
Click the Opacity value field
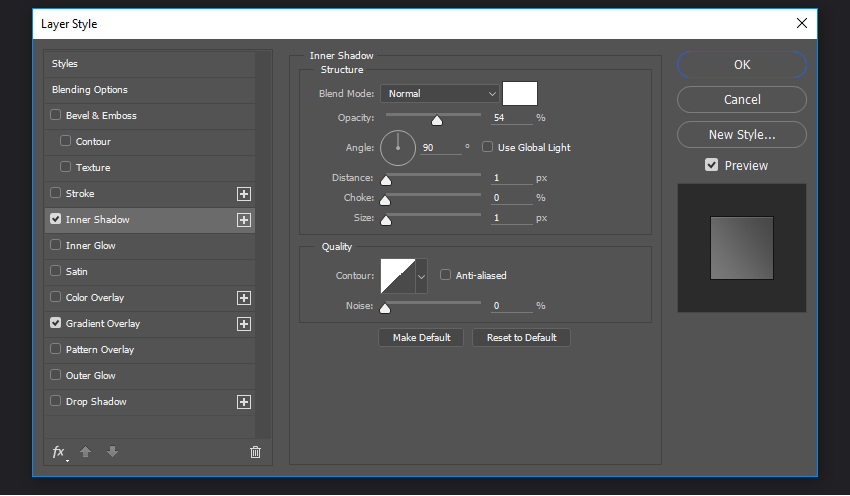(512, 118)
